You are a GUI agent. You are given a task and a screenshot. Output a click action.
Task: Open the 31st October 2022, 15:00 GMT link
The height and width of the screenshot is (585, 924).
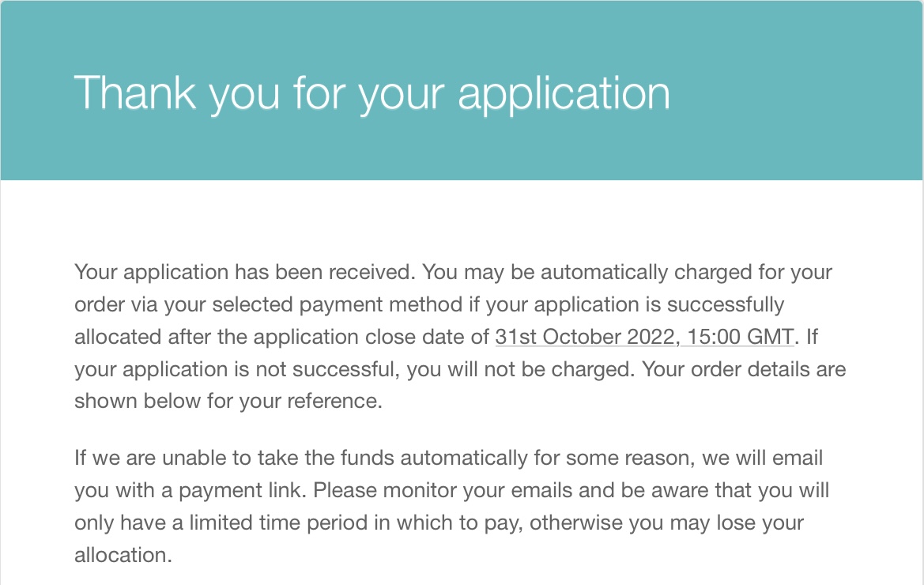point(644,337)
